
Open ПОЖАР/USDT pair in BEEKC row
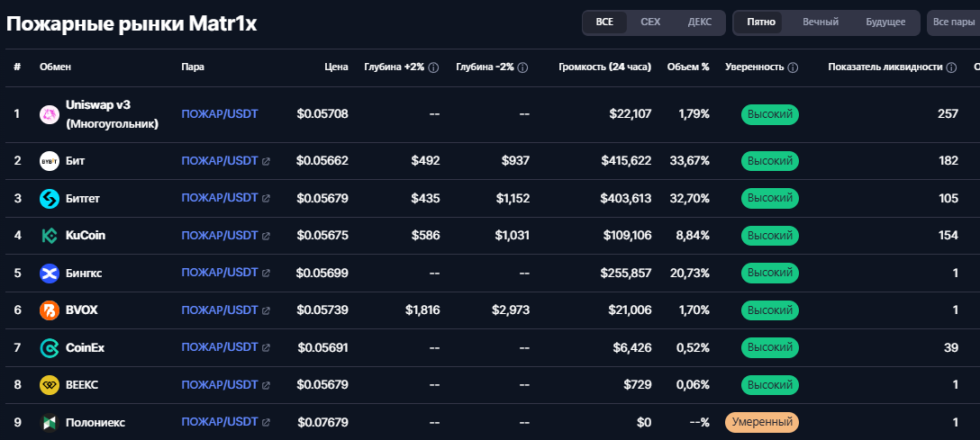220,384
